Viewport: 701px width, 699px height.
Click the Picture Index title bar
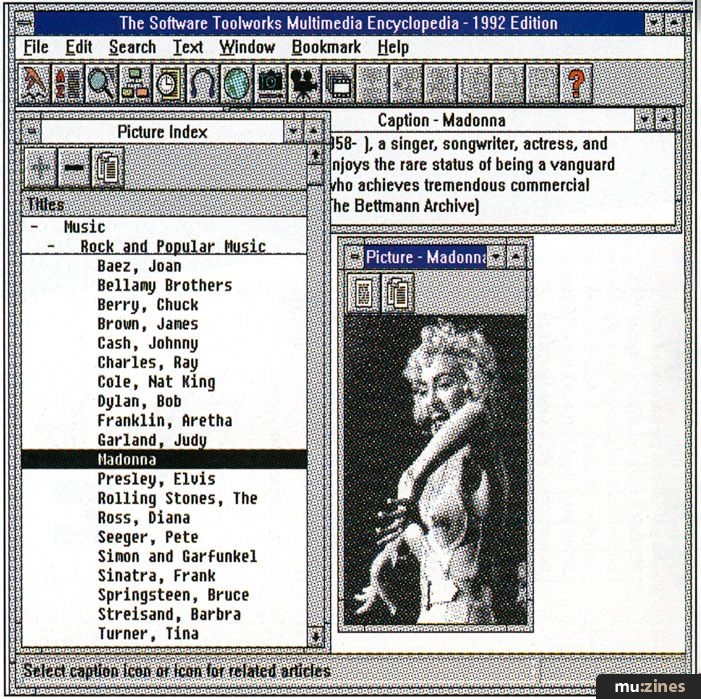[162, 132]
